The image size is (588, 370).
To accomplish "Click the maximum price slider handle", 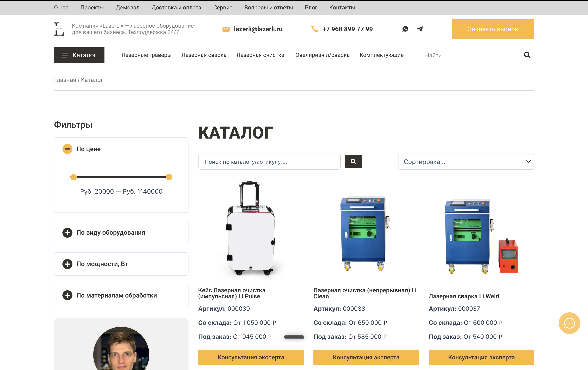I will (x=169, y=177).
